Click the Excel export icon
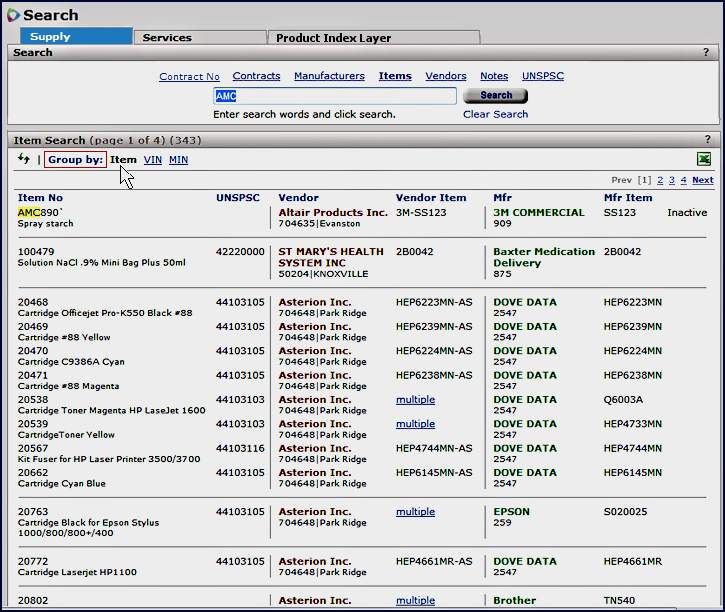The image size is (725, 612). [703, 160]
